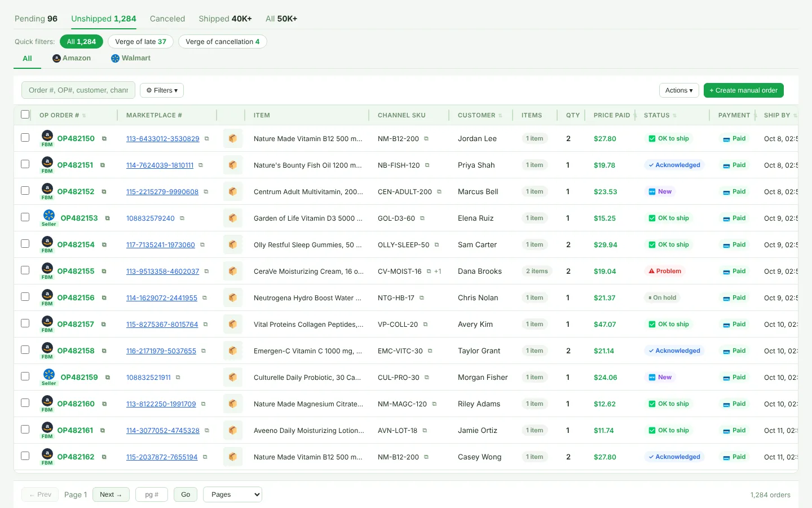The image size is (812, 508).
Task: Check the box for order OP482155
Action: tap(25, 270)
